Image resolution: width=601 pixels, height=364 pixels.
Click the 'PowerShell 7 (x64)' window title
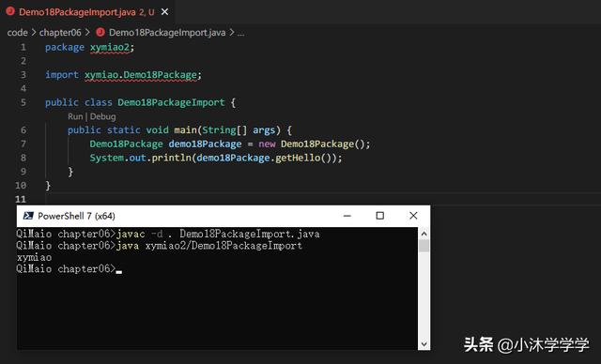point(76,216)
